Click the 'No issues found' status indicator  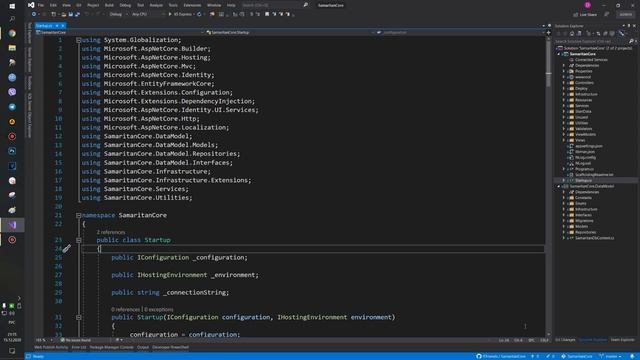76,340
